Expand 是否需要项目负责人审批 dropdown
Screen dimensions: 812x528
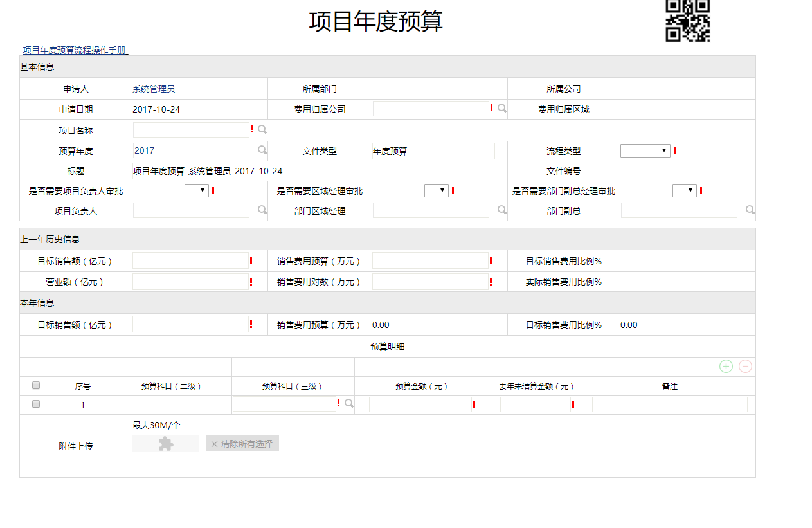point(196,190)
